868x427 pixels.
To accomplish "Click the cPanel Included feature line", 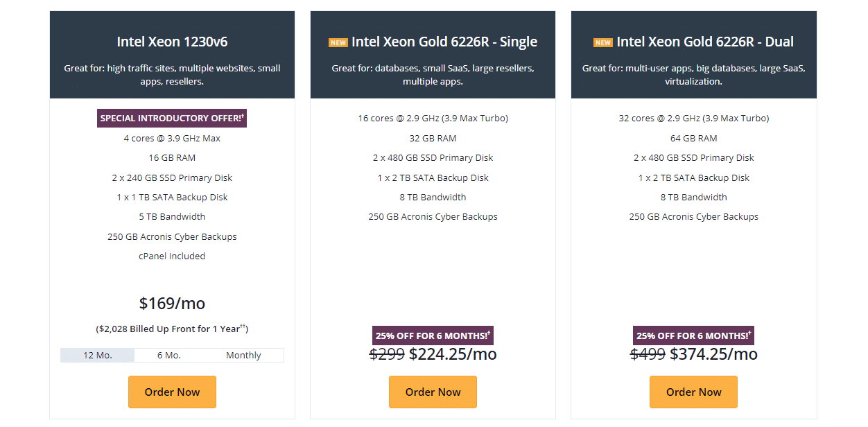I will tap(172, 256).
